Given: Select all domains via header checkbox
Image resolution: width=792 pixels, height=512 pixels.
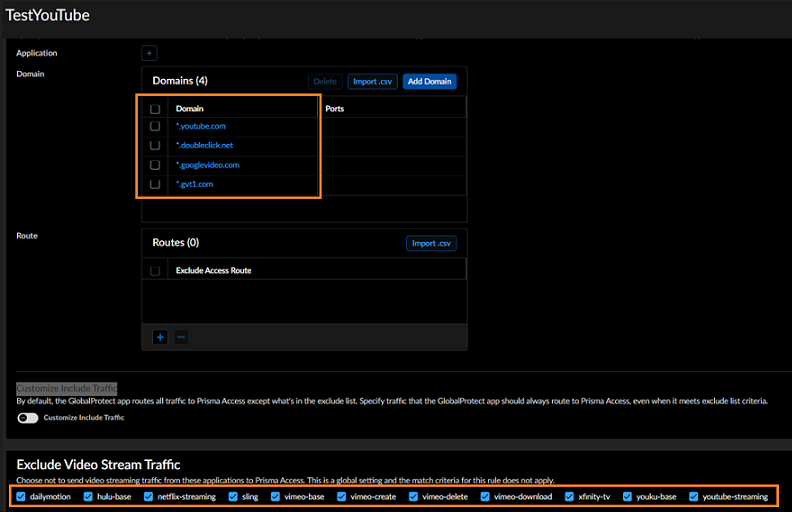Looking at the screenshot, I should [155, 108].
